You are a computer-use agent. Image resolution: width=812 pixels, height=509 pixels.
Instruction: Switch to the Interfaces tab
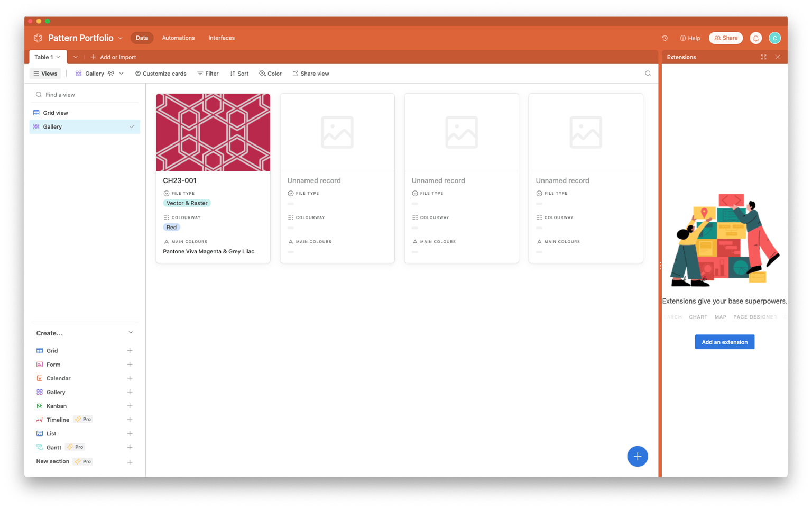click(222, 38)
